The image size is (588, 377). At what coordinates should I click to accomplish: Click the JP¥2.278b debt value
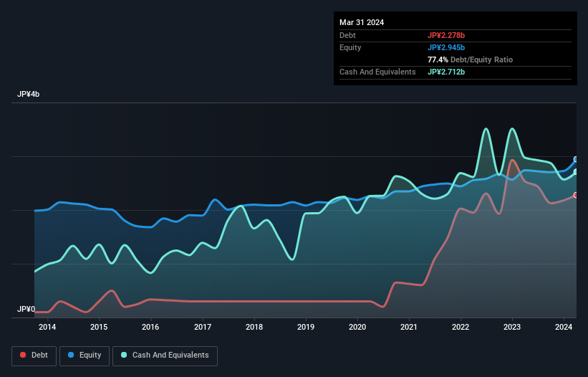click(x=446, y=35)
